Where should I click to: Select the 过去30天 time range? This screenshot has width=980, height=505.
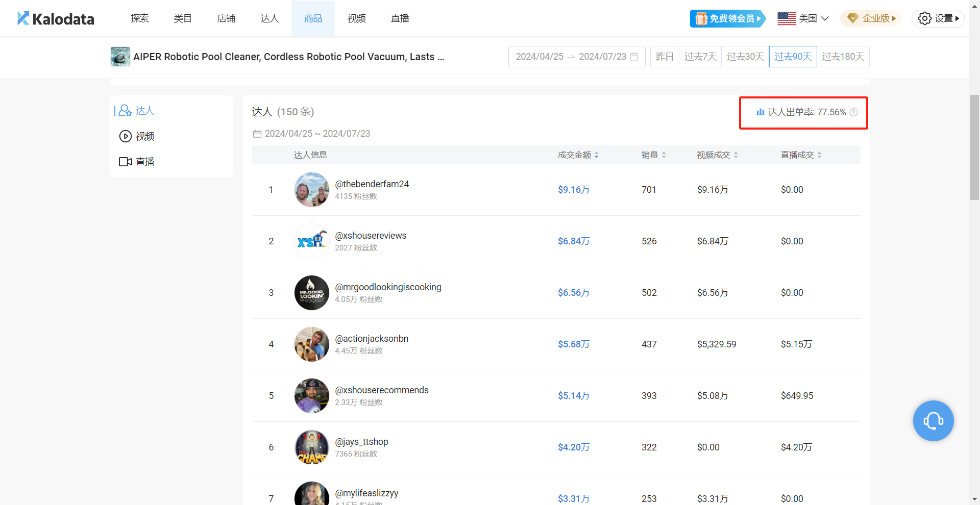[x=745, y=57]
